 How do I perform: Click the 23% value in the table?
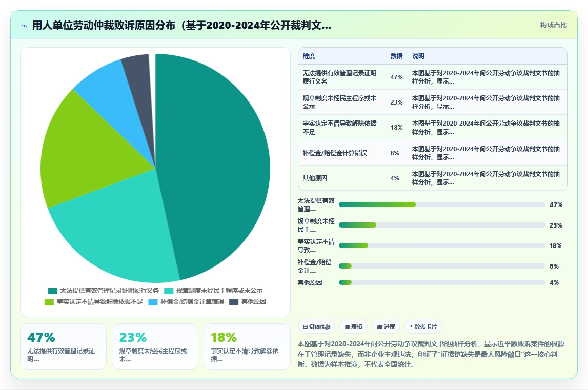(396, 102)
